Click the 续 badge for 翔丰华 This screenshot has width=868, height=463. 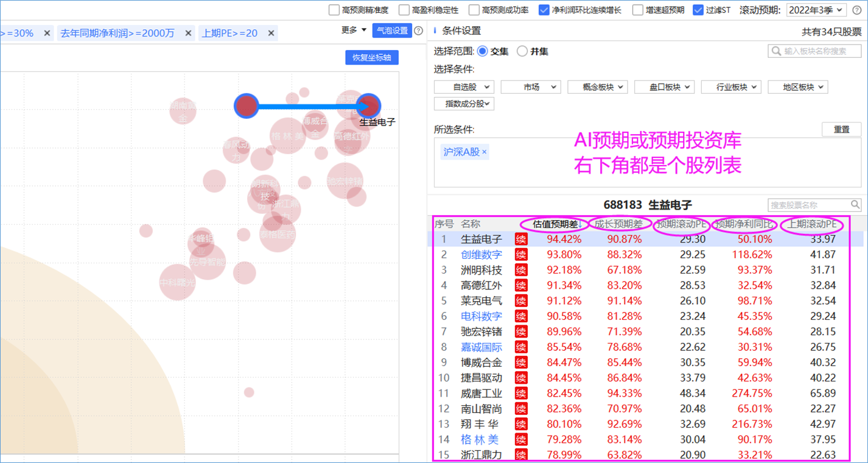[x=521, y=423]
